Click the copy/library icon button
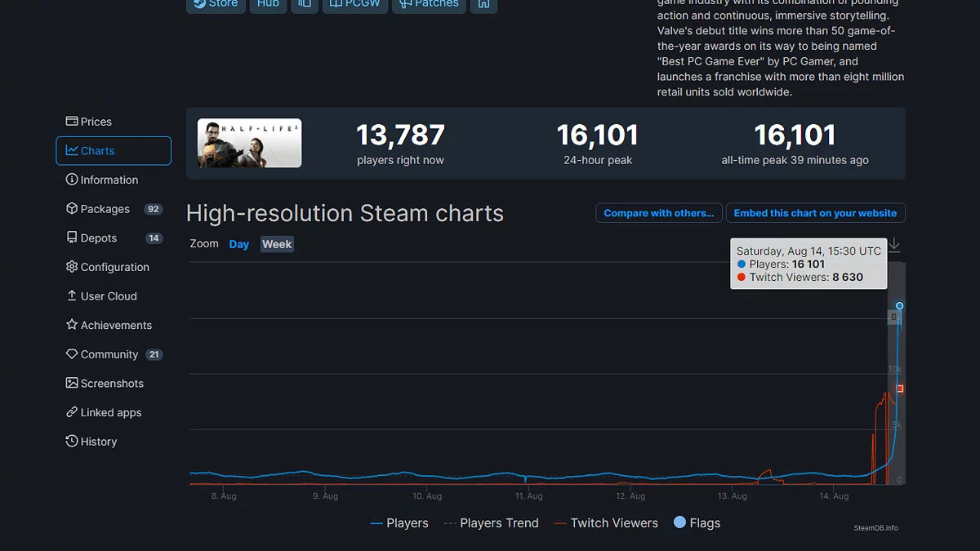Screen dimensions: 980x551 (x=305, y=4)
